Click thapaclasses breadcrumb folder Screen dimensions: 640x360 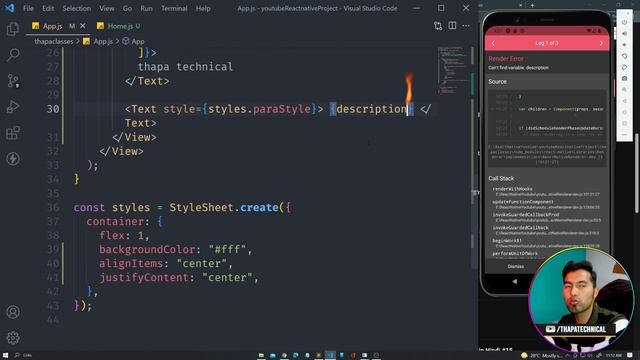coord(53,41)
